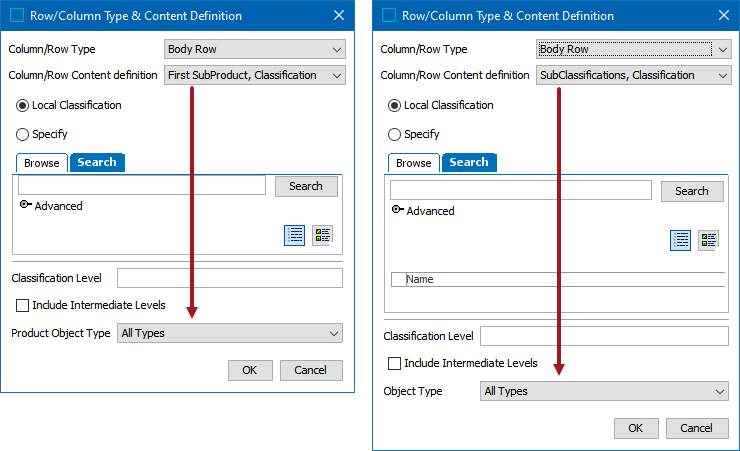The width and height of the screenshot is (740, 451).
Task: Click the Search button in right dialog
Action: 692,191
